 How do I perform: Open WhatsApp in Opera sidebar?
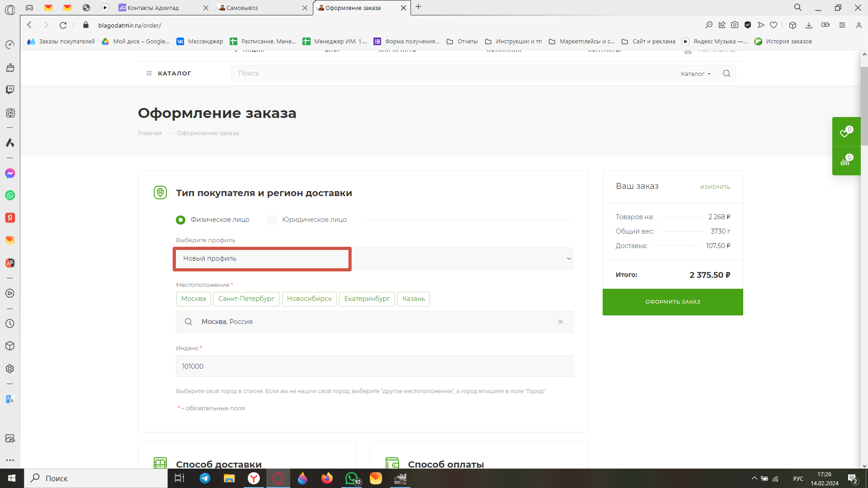pos(10,195)
